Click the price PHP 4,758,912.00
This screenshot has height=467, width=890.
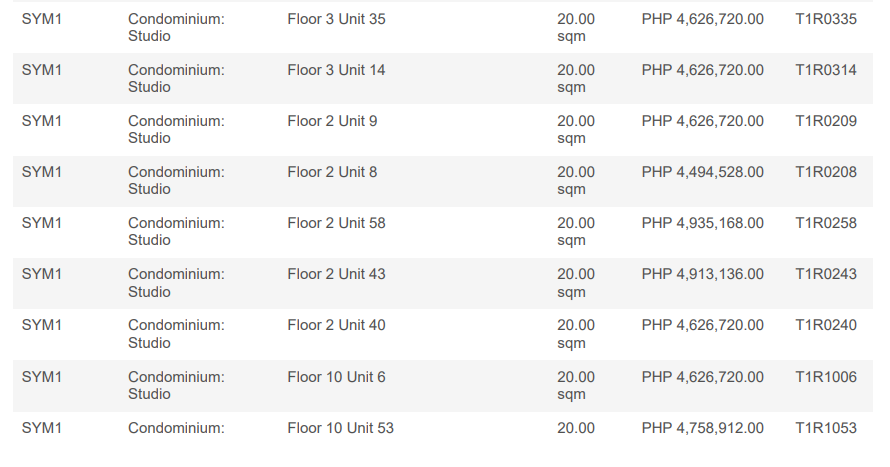(x=702, y=428)
